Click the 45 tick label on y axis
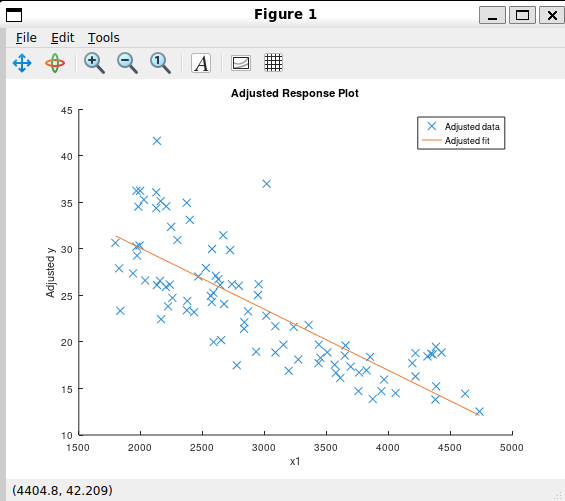This screenshot has width=565, height=501. point(67,110)
